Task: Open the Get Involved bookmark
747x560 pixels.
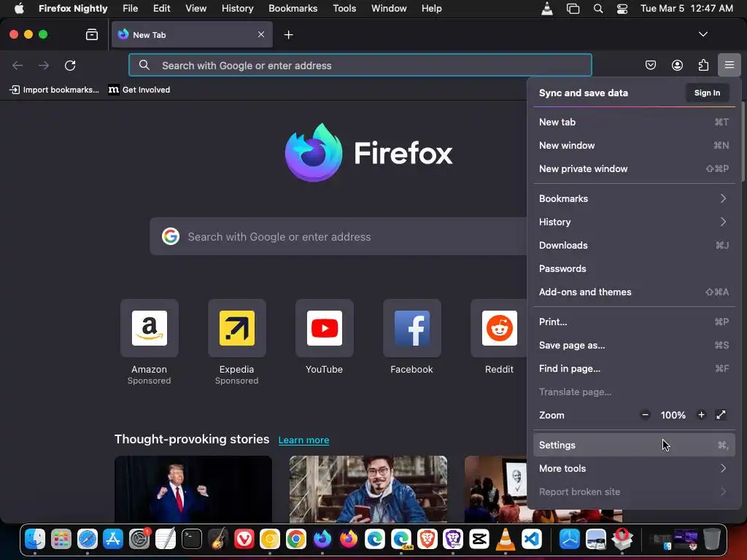Action: coord(139,90)
